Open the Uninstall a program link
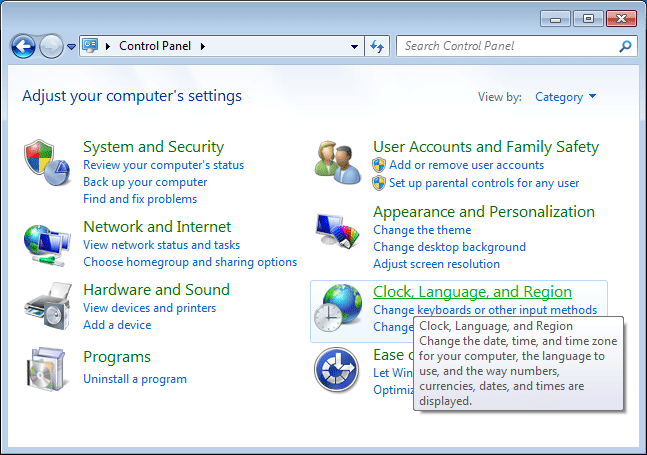Screen dimensions: 647x455 (x=135, y=379)
